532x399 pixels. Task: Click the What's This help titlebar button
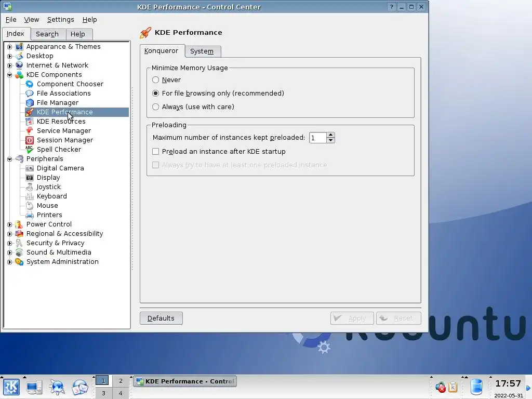[391, 7]
